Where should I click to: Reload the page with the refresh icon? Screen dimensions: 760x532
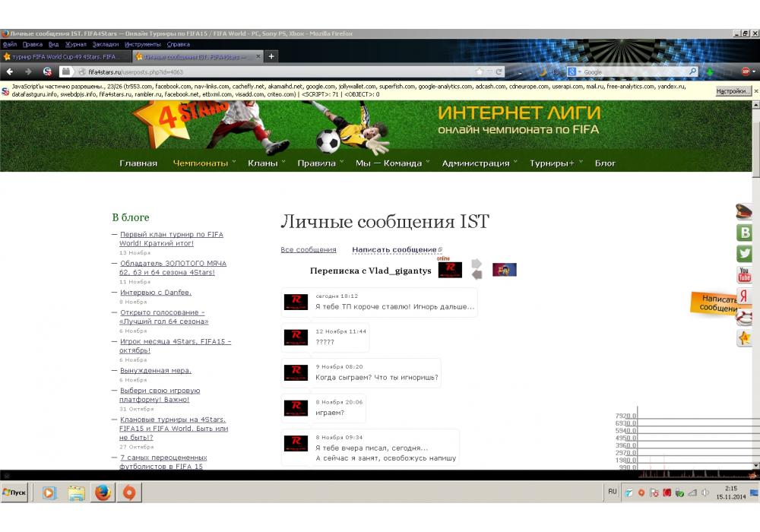(499, 71)
